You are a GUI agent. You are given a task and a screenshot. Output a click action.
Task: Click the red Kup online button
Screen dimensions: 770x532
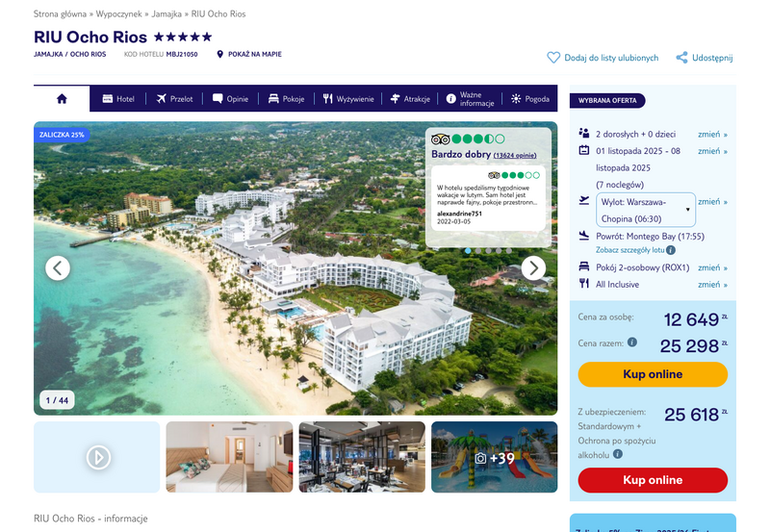(653, 480)
